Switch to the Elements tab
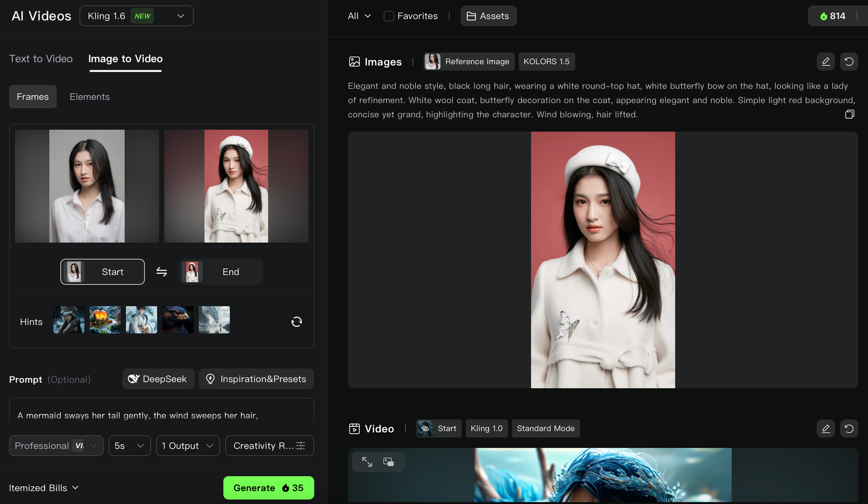Screen dimensions: 868x504 tap(89, 97)
